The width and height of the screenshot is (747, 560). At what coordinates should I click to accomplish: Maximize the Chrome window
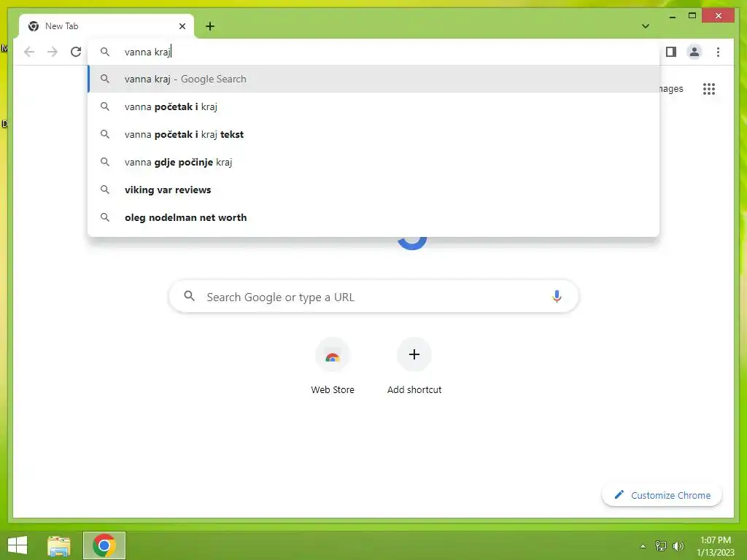(692, 16)
